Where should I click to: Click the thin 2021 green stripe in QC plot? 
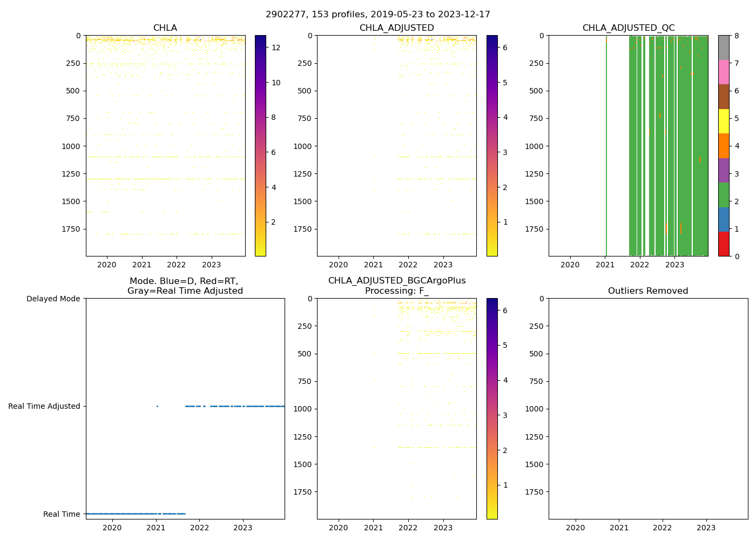606,146
